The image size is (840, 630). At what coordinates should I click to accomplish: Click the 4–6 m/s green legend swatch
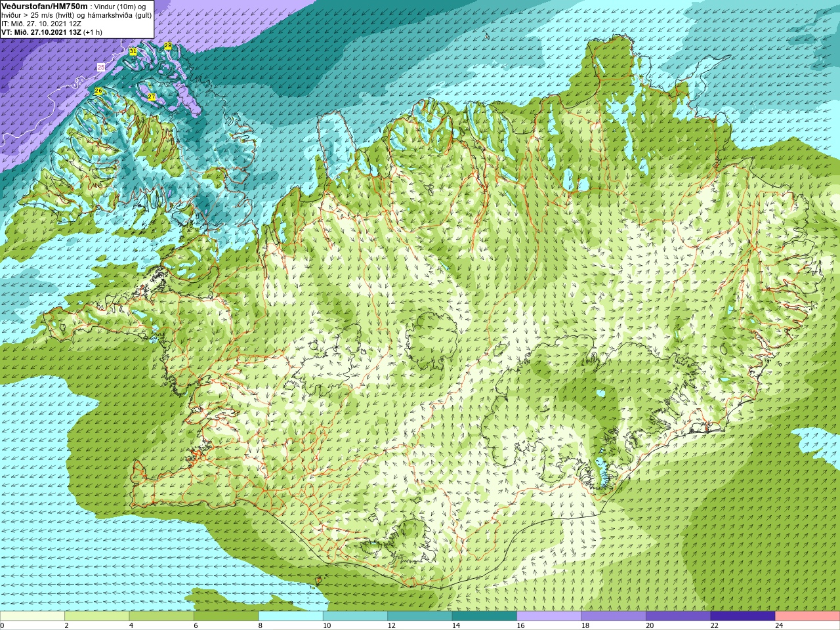point(161,616)
